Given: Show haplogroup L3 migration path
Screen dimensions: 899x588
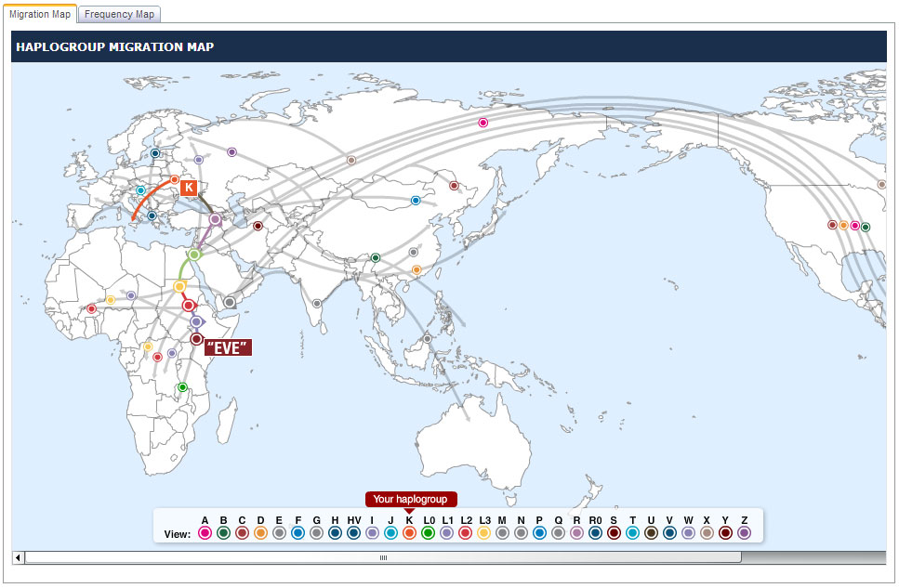Looking at the screenshot, I should pyautogui.click(x=483, y=533).
